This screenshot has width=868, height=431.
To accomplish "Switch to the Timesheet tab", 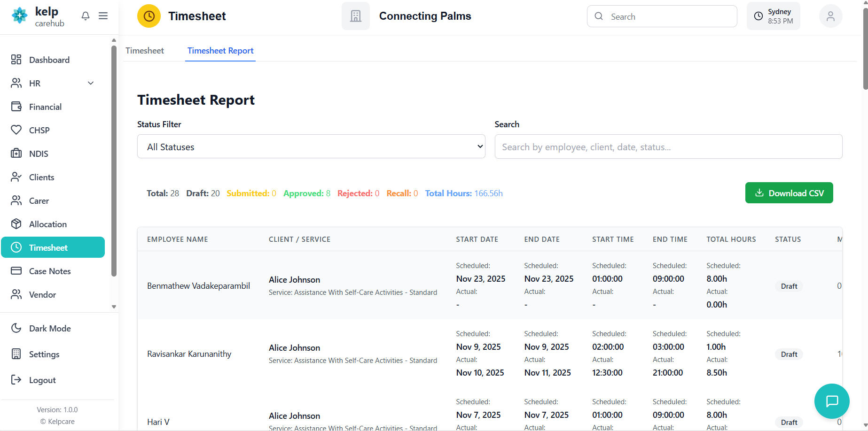I will click(145, 51).
